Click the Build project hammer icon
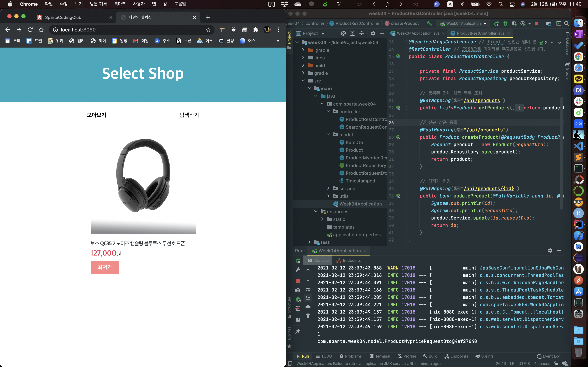The height and width of the screenshot is (367, 588). (x=429, y=23)
